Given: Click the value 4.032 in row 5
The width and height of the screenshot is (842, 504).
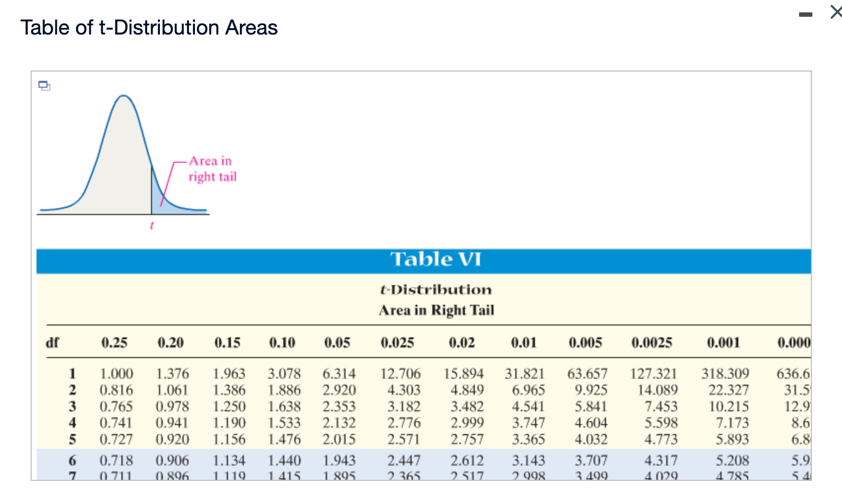Looking at the screenshot, I should (591, 439).
